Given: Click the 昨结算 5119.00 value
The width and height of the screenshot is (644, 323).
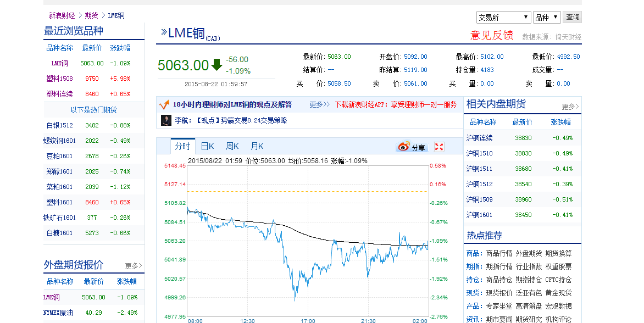Looking at the screenshot, I should tap(415, 70).
